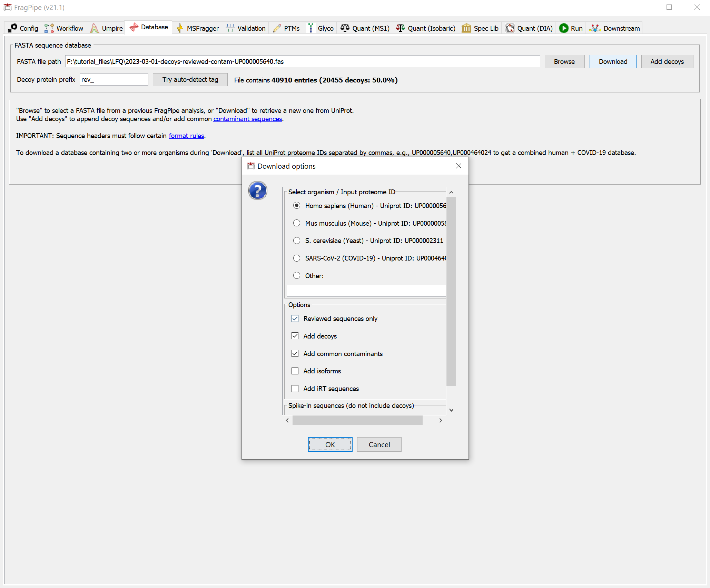The image size is (710, 588).
Task: Select the Mus musculus (Mouse) radio button
Action: [x=296, y=223]
